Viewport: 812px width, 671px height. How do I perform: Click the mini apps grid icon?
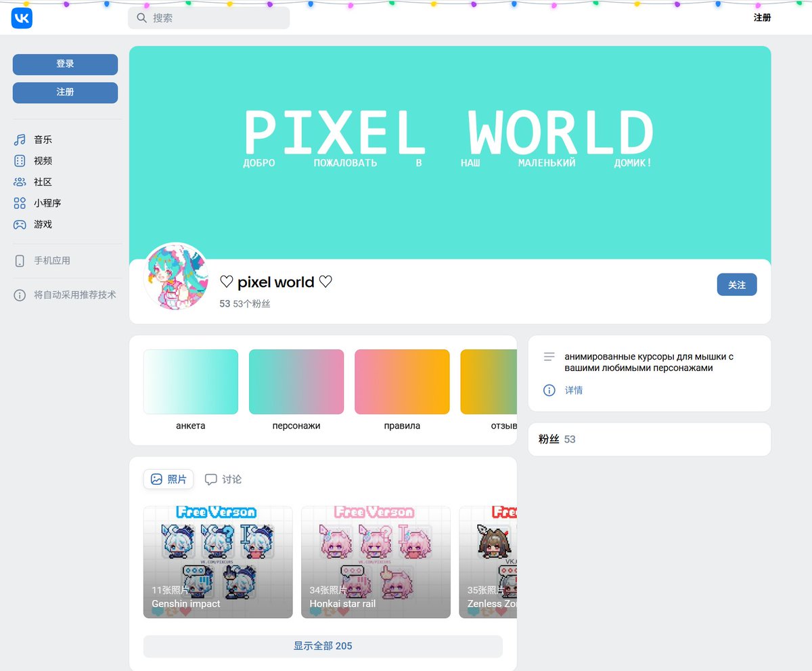pyautogui.click(x=20, y=203)
